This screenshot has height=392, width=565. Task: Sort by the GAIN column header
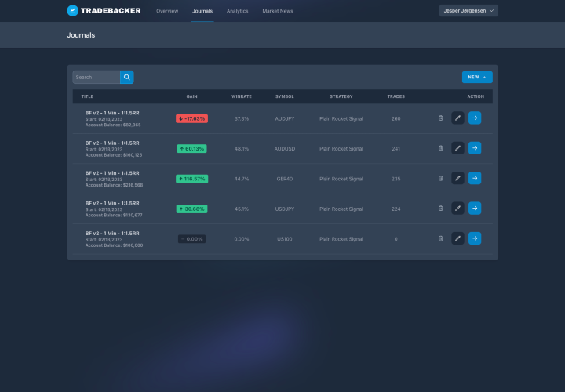tap(191, 96)
